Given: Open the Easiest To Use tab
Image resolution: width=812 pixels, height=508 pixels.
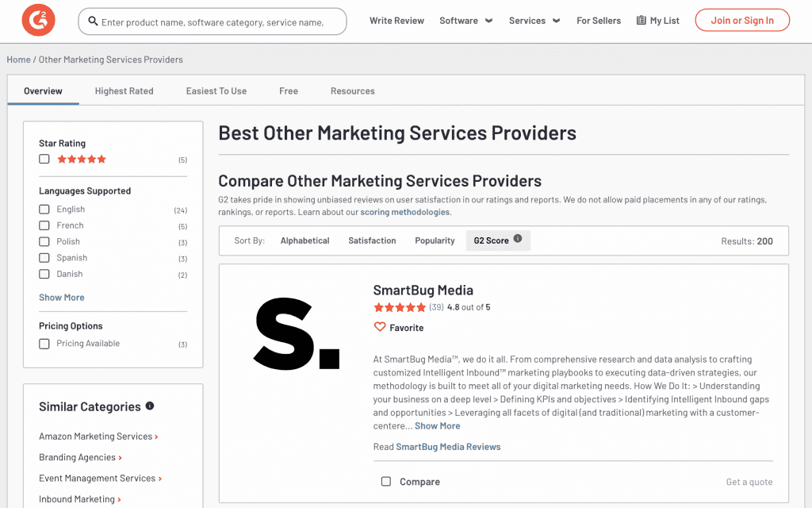Looking at the screenshot, I should [216, 90].
